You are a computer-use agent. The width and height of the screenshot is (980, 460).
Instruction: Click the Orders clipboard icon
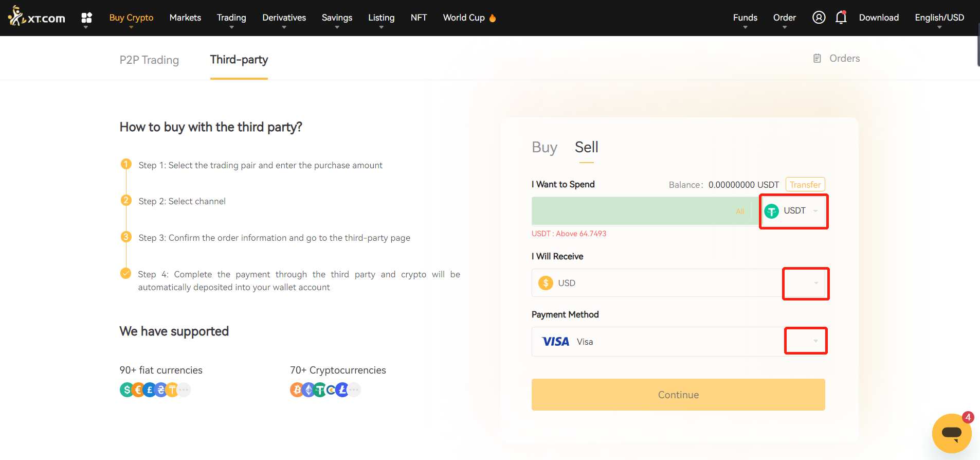point(817,59)
